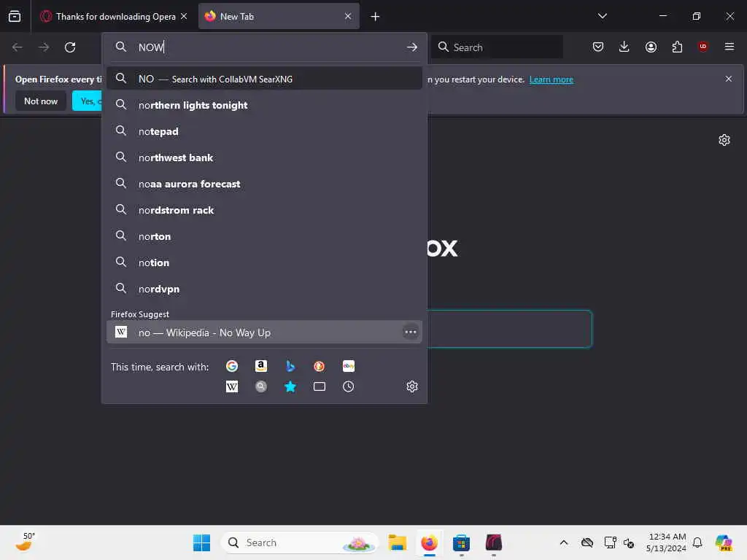This screenshot has height=560, width=747.
Task: Click the Go arrow in address bar
Action: coord(412,47)
